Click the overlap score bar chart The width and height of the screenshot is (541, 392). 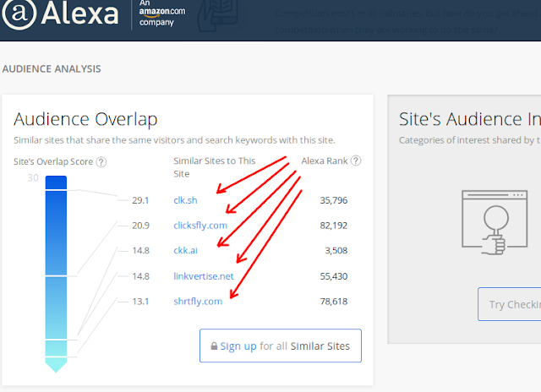pos(56,274)
